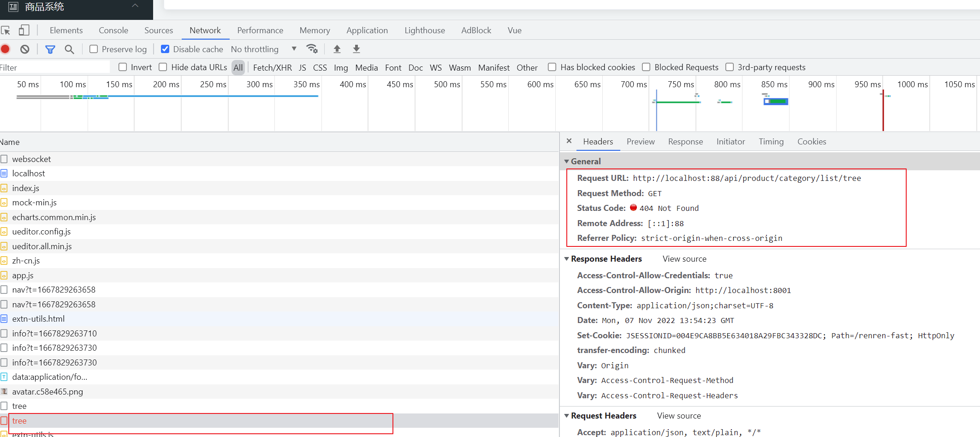The height and width of the screenshot is (437, 980).
Task: Click the network Filter text field
Action: [54, 67]
